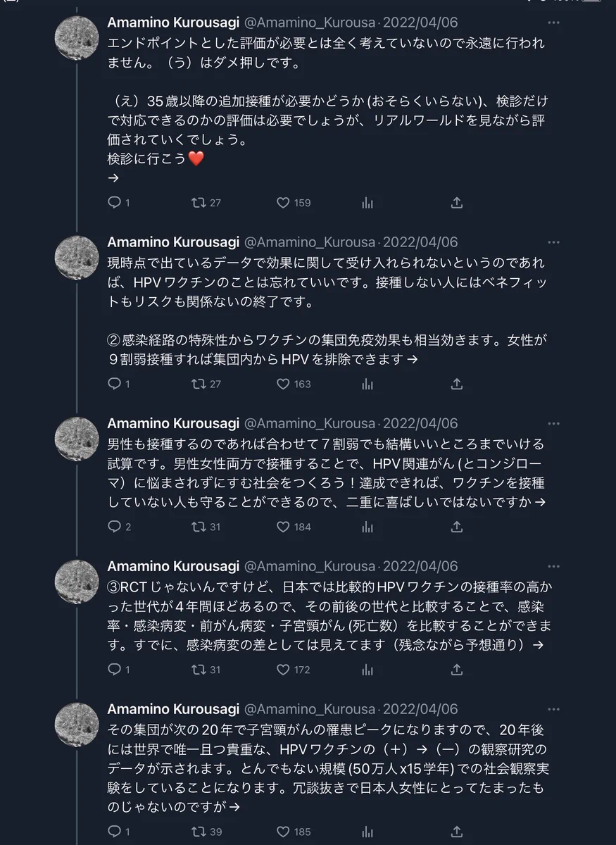Open the avatar on the second tweet
616x845 pixels.
(77, 257)
